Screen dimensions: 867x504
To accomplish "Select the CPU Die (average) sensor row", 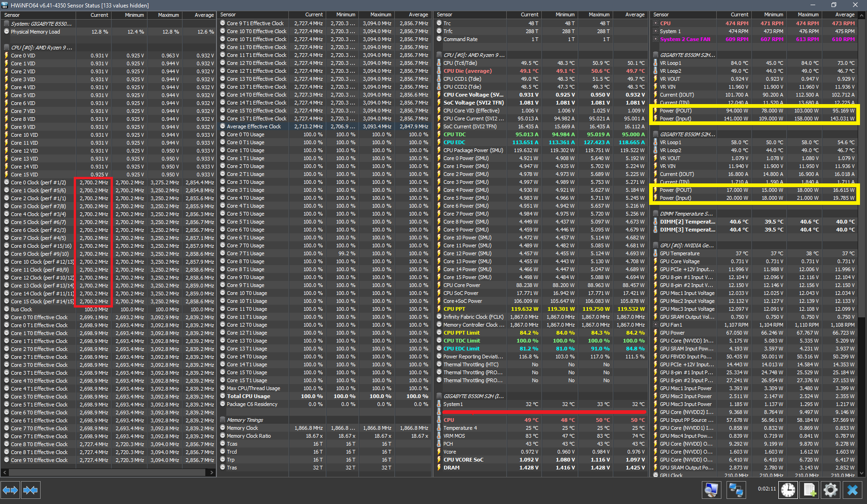I will tap(468, 70).
